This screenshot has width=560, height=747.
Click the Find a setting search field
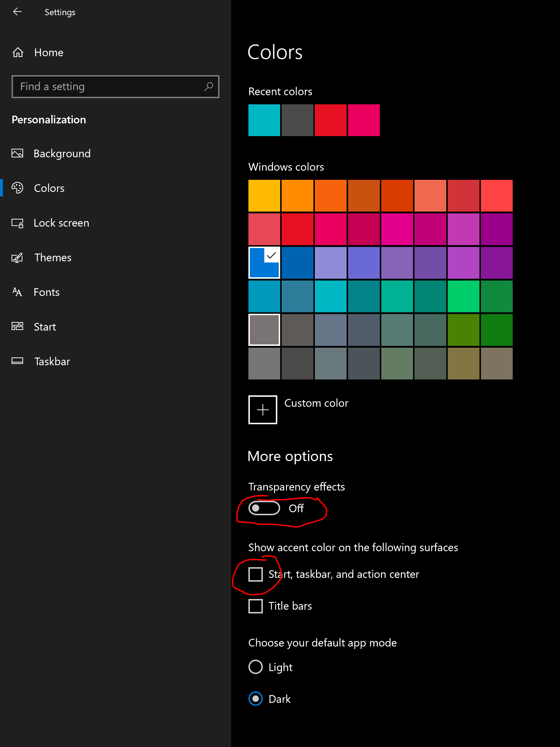point(108,87)
